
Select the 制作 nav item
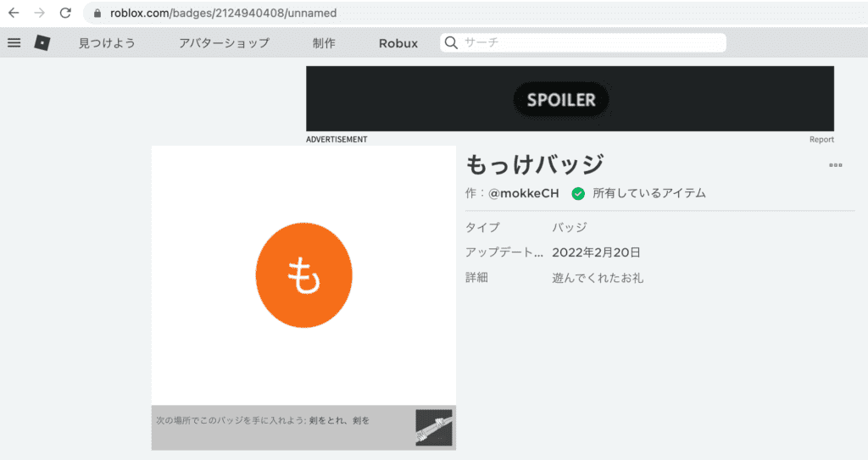click(x=324, y=43)
